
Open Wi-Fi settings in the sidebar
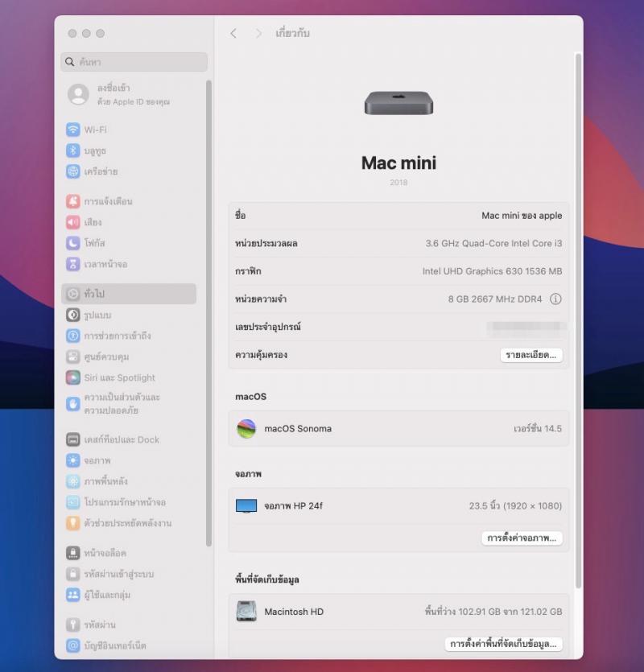click(87, 130)
